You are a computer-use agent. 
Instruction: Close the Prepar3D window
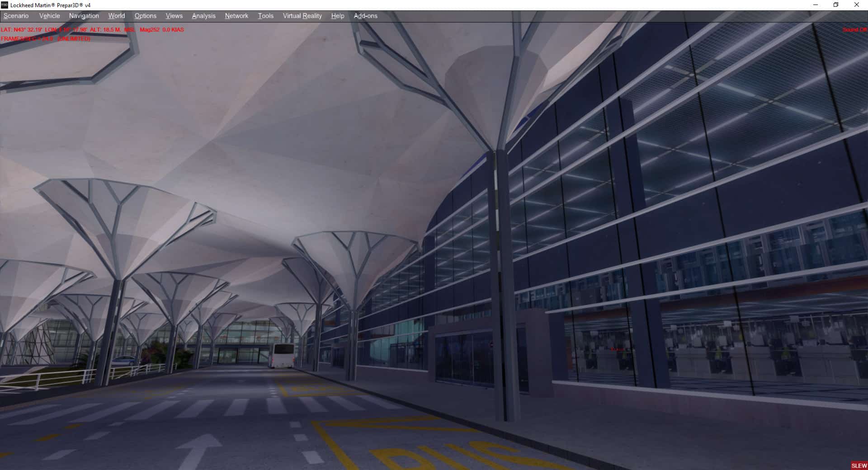856,5
